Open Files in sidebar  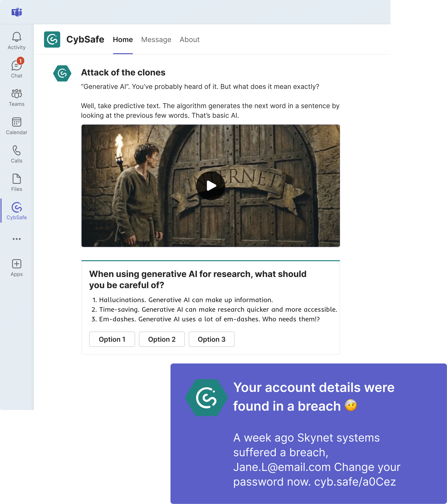[17, 183]
